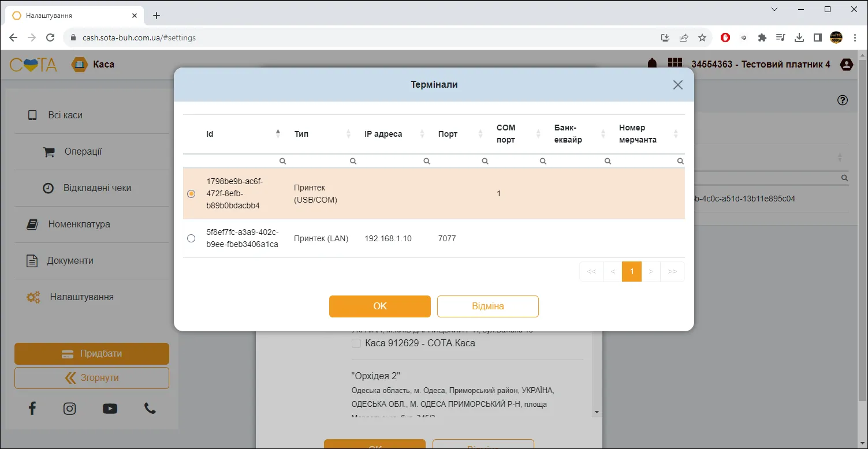The width and height of the screenshot is (868, 449).
Task: Go to first page of terminals
Action: [x=591, y=271]
